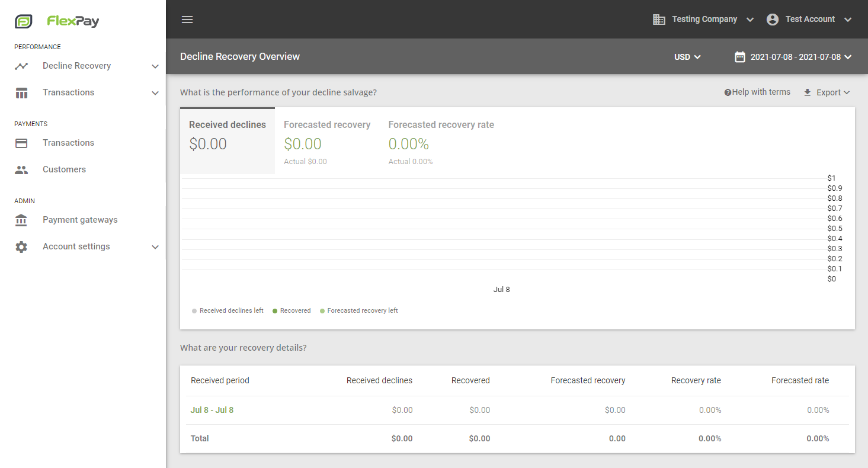Open the Help with terms question icon
This screenshot has width=868, height=468.
(x=728, y=92)
